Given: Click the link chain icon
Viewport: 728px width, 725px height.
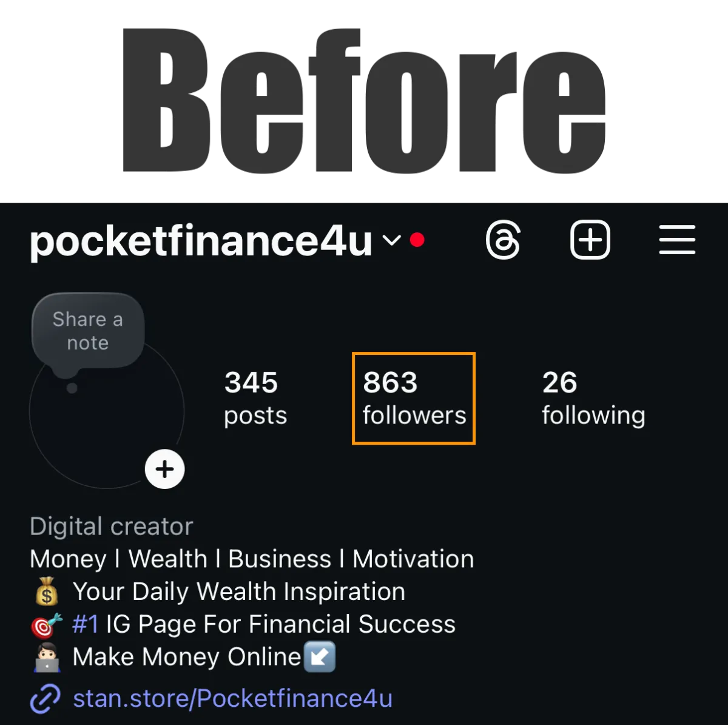Looking at the screenshot, I should 45,699.
